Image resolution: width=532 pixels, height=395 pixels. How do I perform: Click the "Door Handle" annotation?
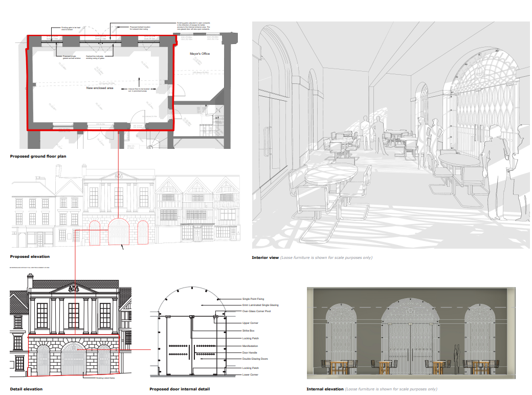250,353
